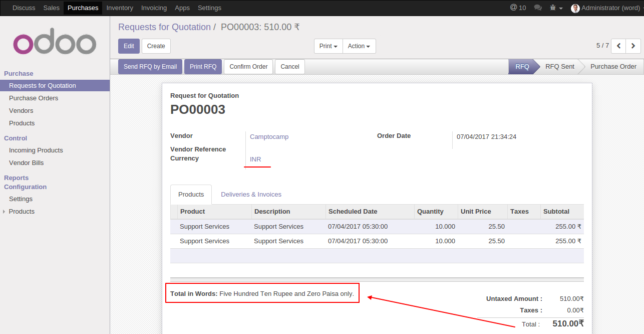Open Settings under Configuration in sidebar
The image size is (644, 334).
21,199
